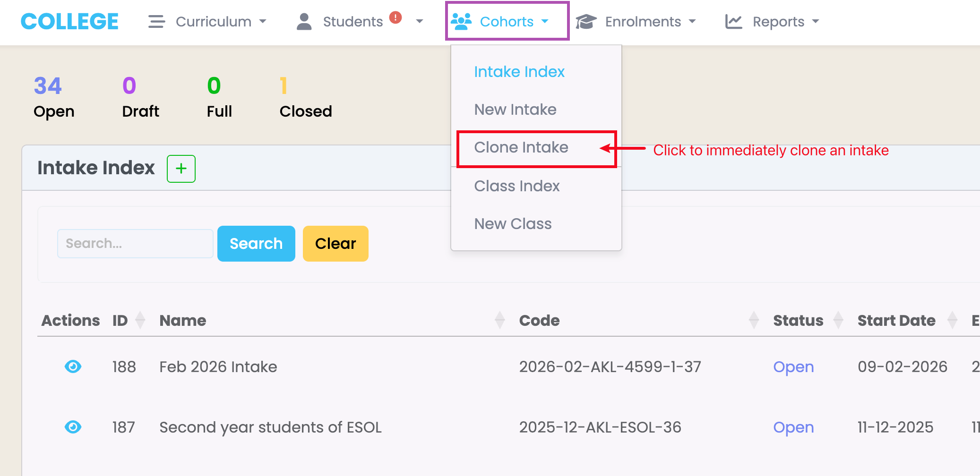Sort the table by ID column
980x476 pixels.
coord(140,320)
